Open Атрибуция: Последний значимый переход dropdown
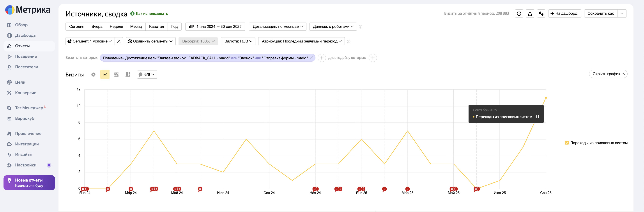644x212 pixels. 301,41
